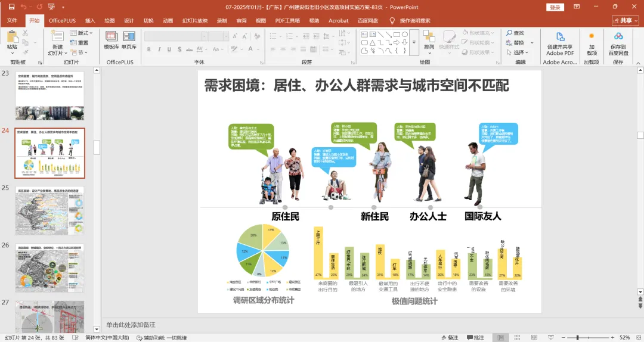Image resolution: width=644 pixels, height=342 pixels.
Task: Click the New Slide icon
Action: coord(57,36)
